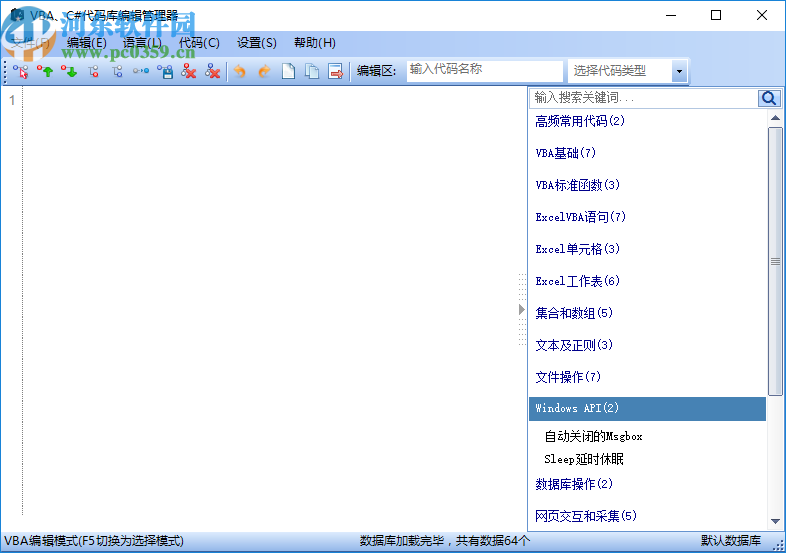This screenshot has width=786, height=553.
Task: Focus the 输入搜索关键词 search box
Action: [644, 98]
